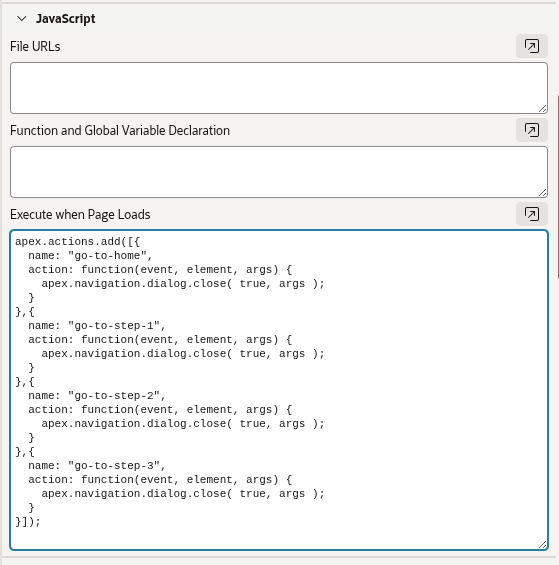Screen dimensions: 559x565
Task: Click the Execute when Page Loads label
Action: click(x=80, y=214)
